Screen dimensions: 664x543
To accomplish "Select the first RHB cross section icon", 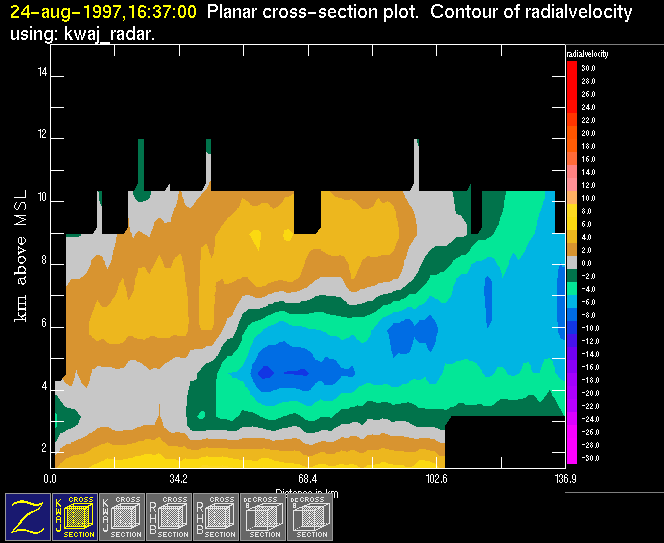I will (169, 516).
